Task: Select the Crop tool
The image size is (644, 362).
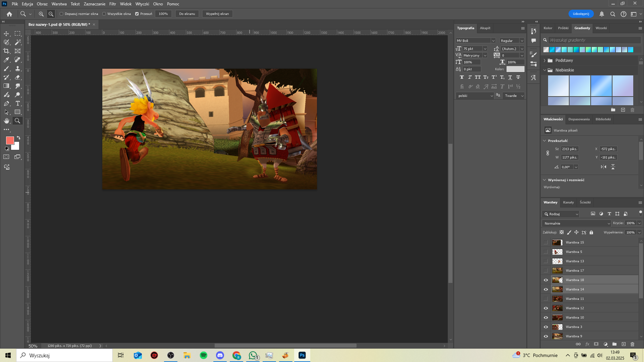Action: point(7,51)
